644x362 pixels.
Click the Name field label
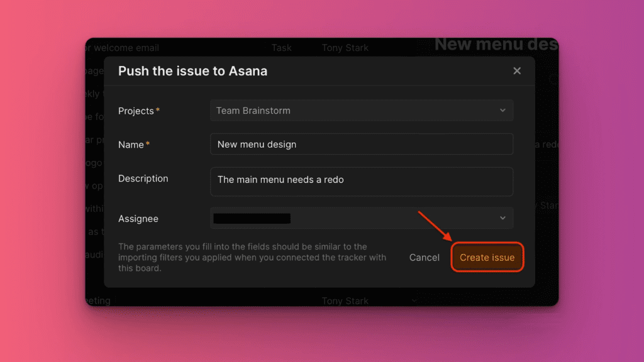[x=131, y=145]
